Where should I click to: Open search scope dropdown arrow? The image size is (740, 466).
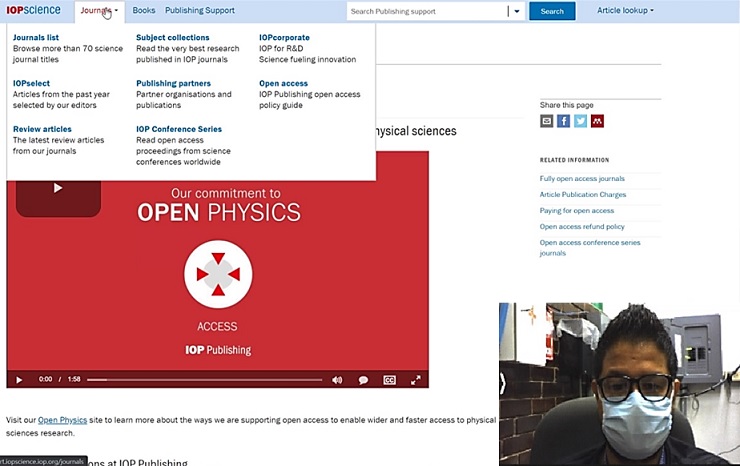point(516,12)
